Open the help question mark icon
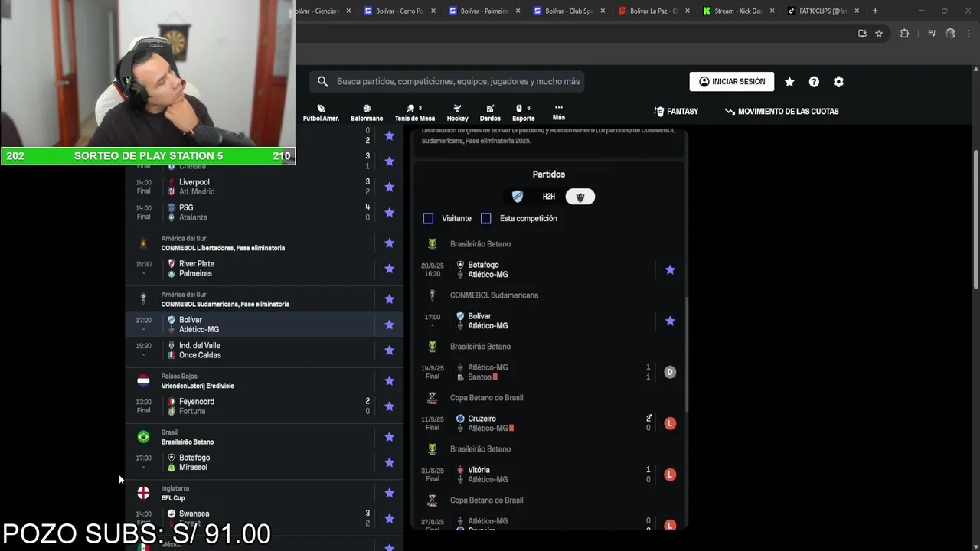This screenshot has width=980, height=551. [x=814, y=82]
